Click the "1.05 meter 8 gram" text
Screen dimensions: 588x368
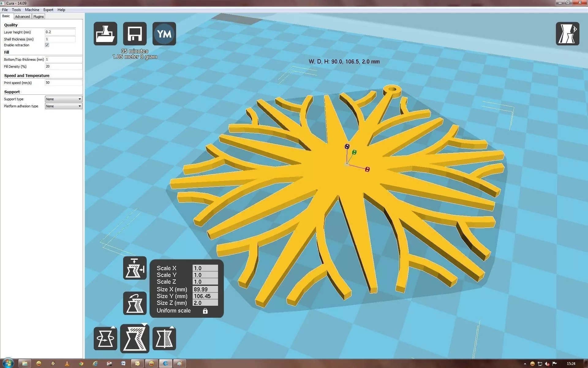tap(135, 57)
